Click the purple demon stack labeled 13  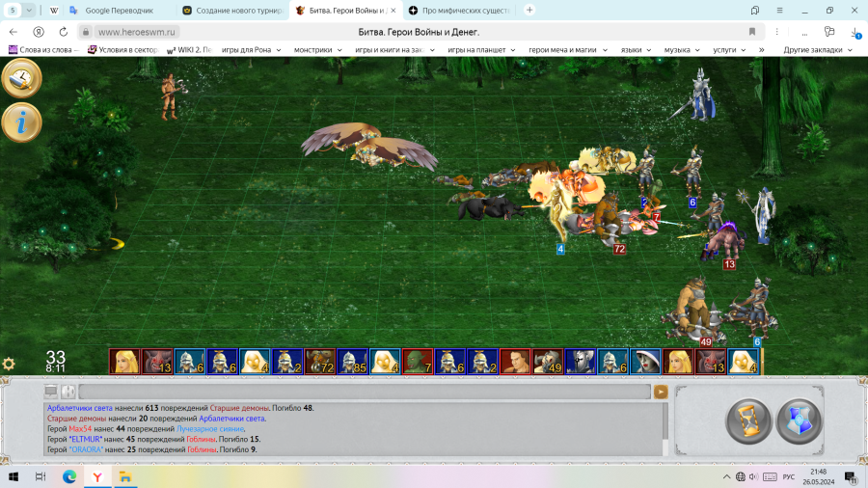pos(722,243)
